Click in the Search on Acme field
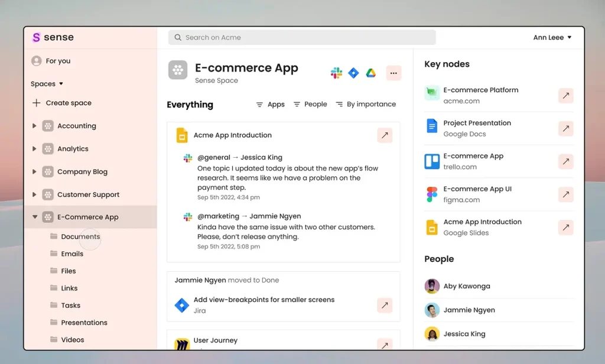This screenshot has width=605, height=364. (302, 37)
